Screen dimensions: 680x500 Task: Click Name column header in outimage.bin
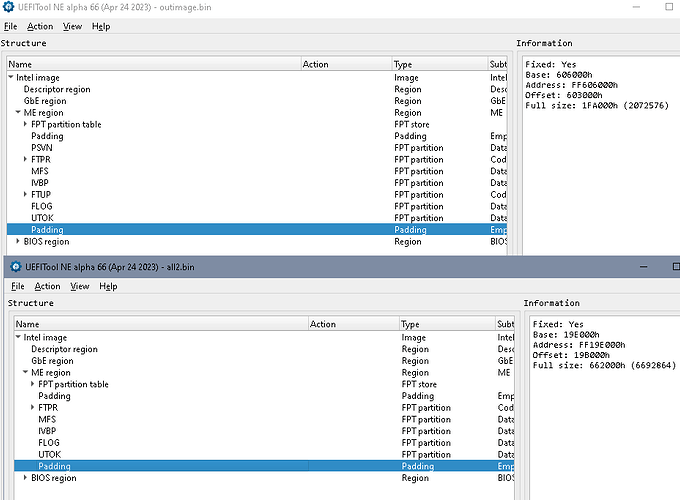point(154,64)
